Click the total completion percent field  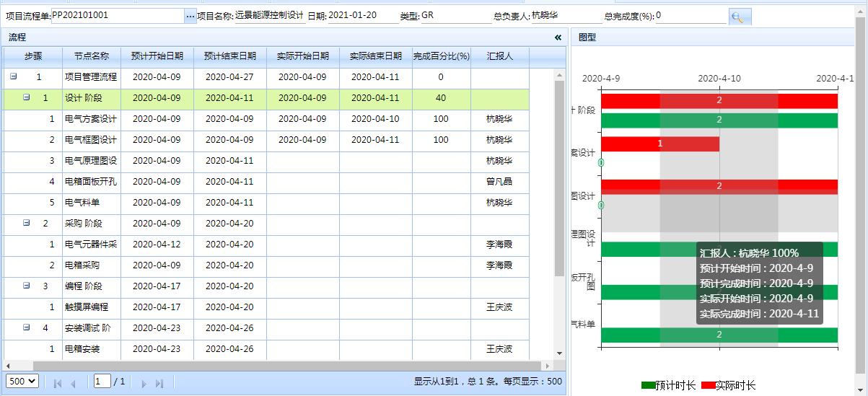[691, 15]
